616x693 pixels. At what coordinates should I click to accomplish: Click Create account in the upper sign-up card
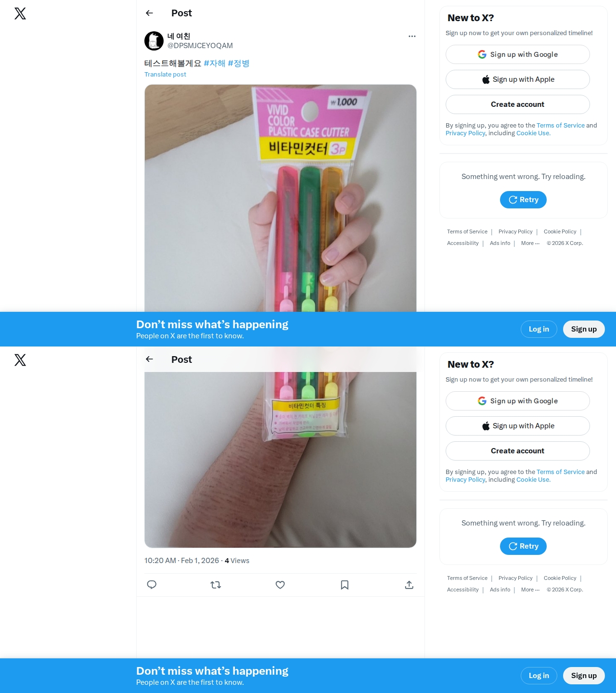[x=518, y=104]
